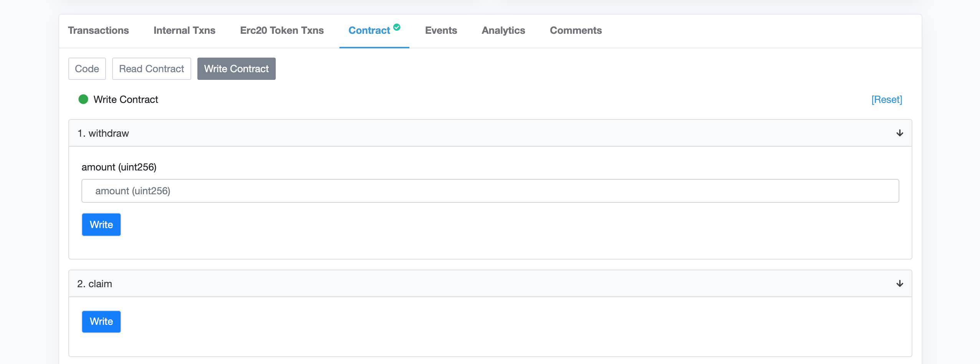Switch to Read Contract mode
The height and width of the screenshot is (364, 980).
(x=151, y=69)
